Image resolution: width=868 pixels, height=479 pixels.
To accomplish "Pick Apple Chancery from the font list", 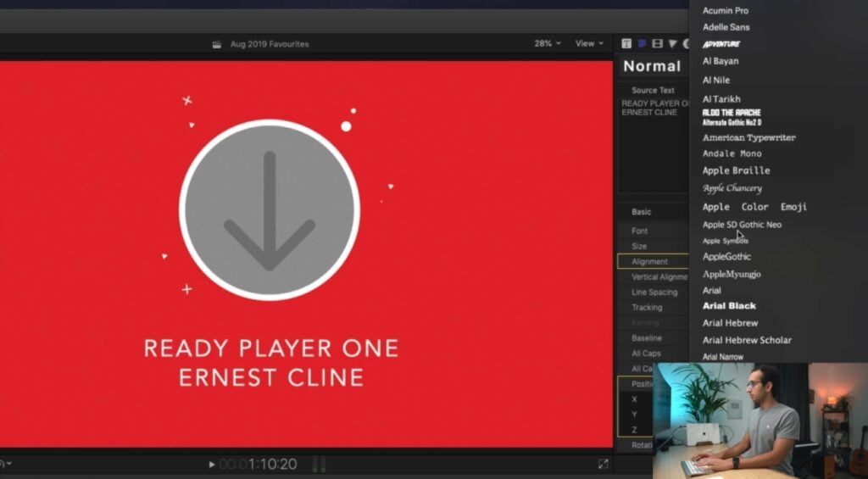I will 732,188.
